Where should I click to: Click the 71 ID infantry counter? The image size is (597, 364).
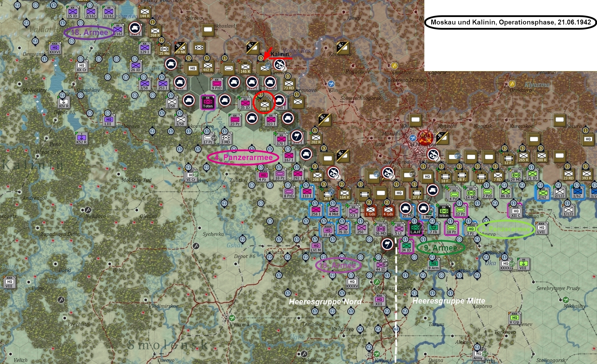pos(532,175)
